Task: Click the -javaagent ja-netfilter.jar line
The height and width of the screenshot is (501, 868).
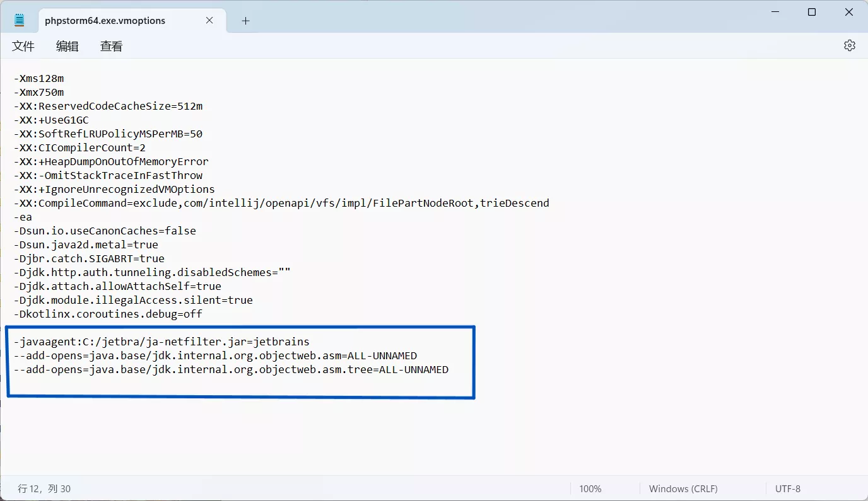Action: click(161, 342)
